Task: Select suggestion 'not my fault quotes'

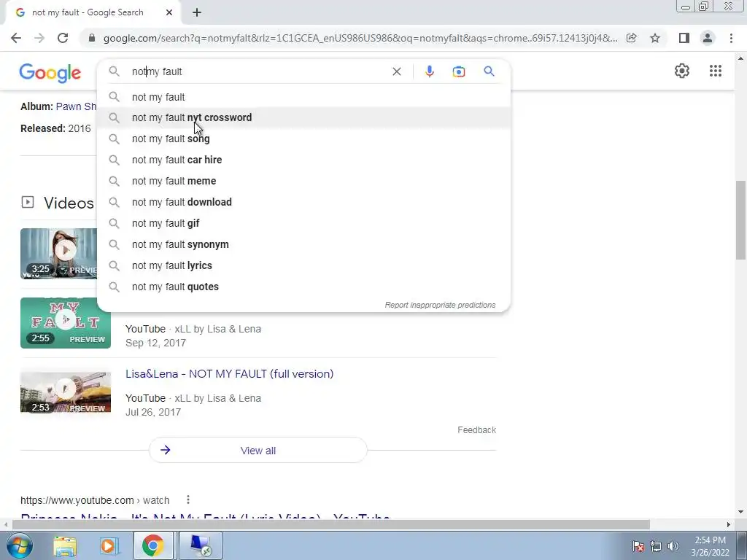Action: [303, 287]
